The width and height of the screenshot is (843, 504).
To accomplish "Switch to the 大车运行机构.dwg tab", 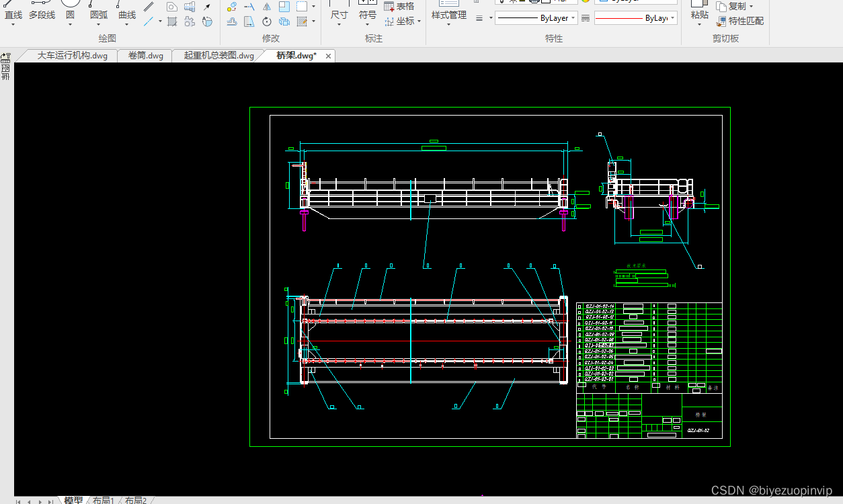I will 71,56.
